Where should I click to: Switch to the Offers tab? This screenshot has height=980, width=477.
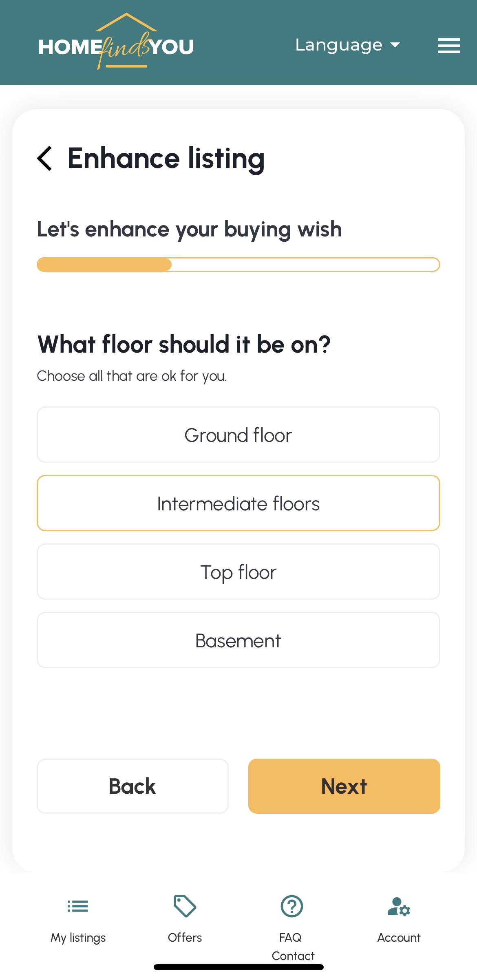point(185,937)
